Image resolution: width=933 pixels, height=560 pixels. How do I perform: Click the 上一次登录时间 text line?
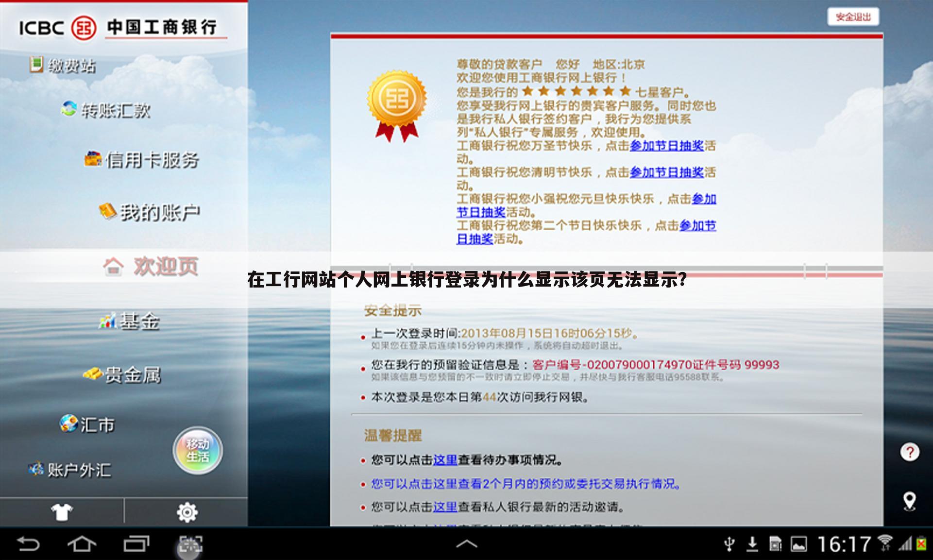505,334
